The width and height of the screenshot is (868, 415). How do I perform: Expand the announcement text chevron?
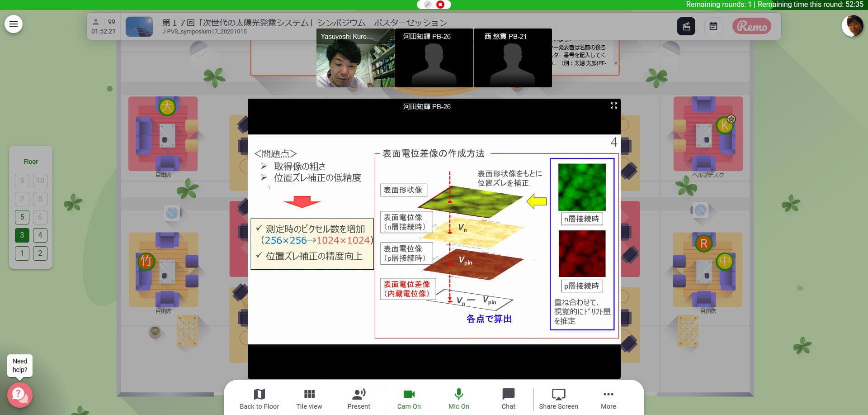tap(615, 63)
